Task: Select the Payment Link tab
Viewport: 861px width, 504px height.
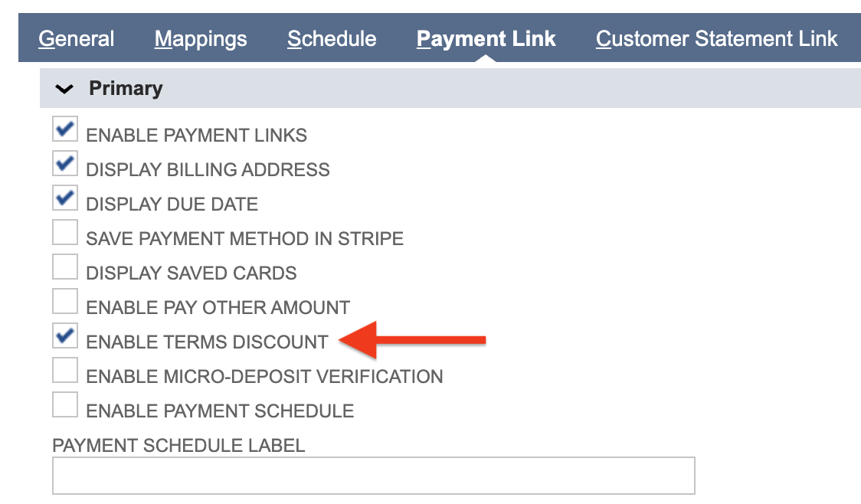Action: tap(486, 39)
